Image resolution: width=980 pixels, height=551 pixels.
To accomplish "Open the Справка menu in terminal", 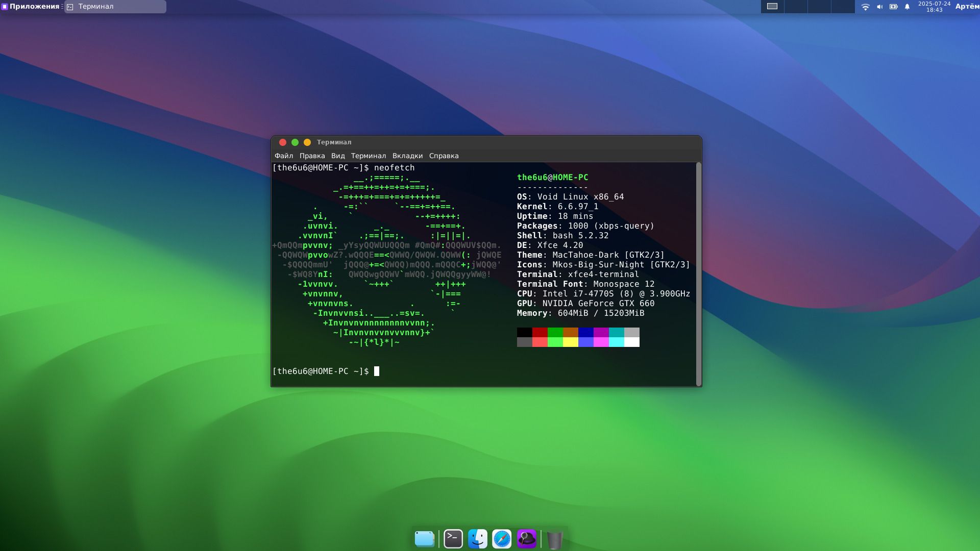I will (x=444, y=156).
